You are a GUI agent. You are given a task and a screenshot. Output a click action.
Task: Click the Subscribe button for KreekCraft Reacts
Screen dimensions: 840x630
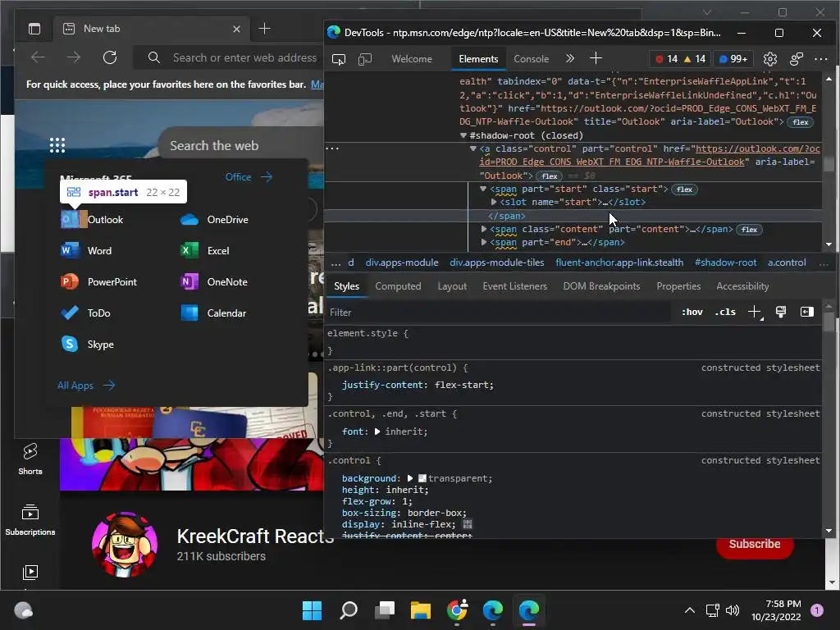[x=755, y=544]
